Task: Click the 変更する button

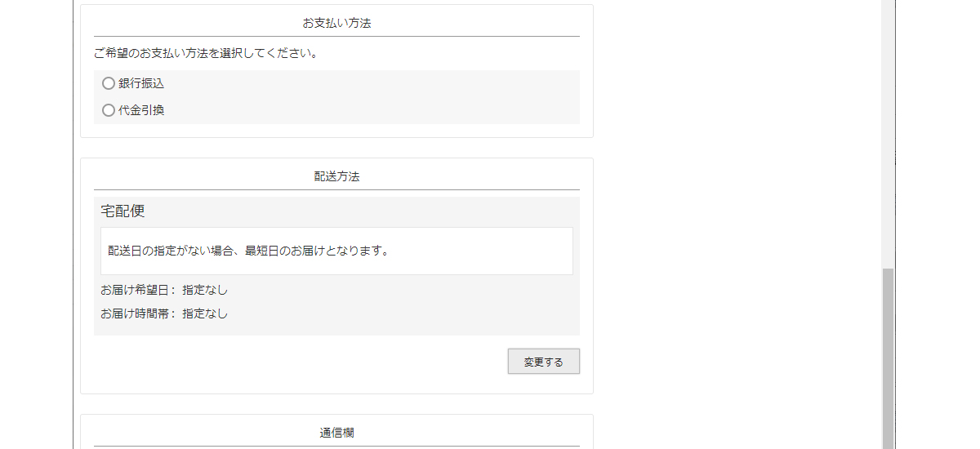Action: 543,362
